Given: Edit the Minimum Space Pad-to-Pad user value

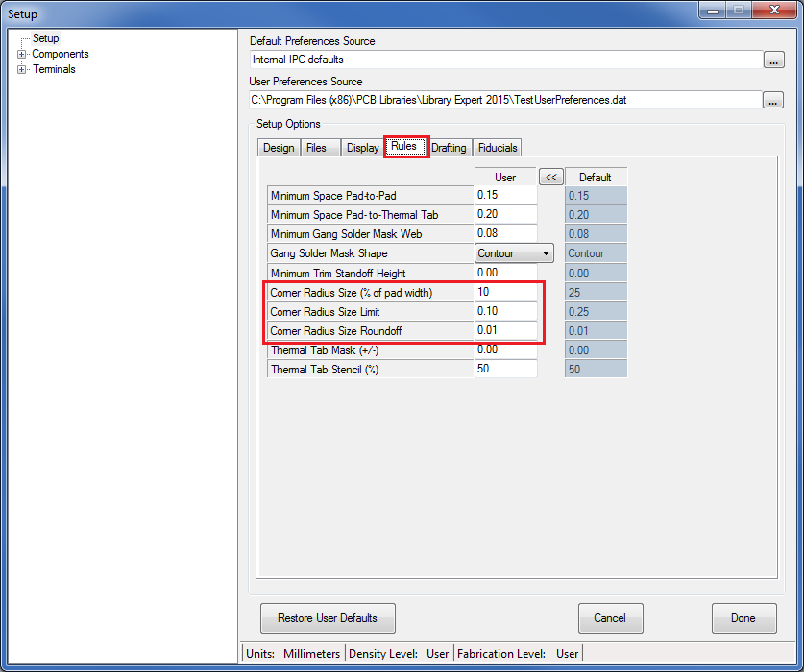Looking at the screenshot, I should coord(505,196).
